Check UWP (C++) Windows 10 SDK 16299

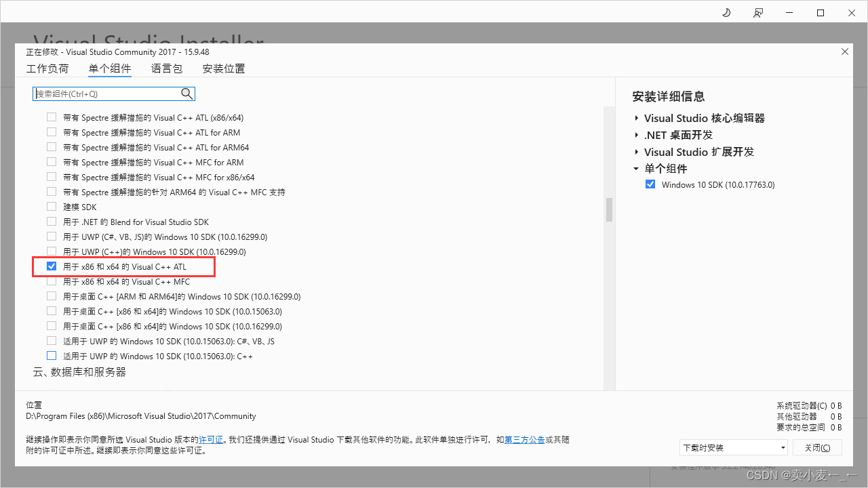point(52,251)
